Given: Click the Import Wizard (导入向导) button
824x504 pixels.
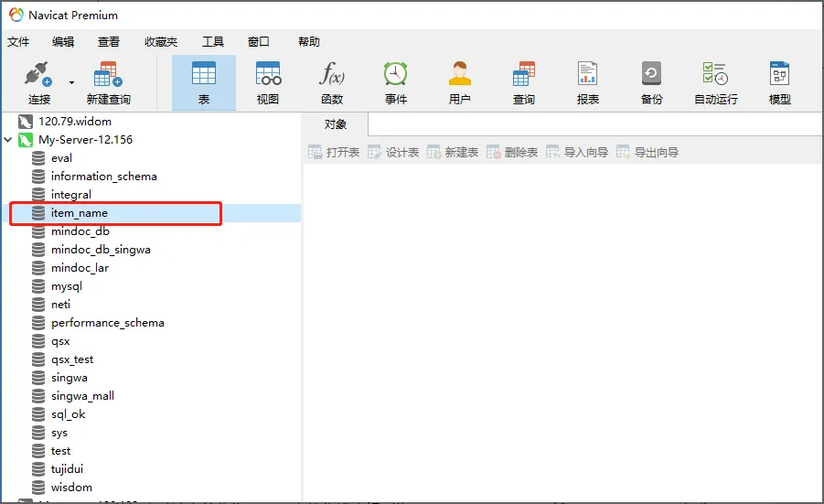Looking at the screenshot, I should [x=577, y=153].
